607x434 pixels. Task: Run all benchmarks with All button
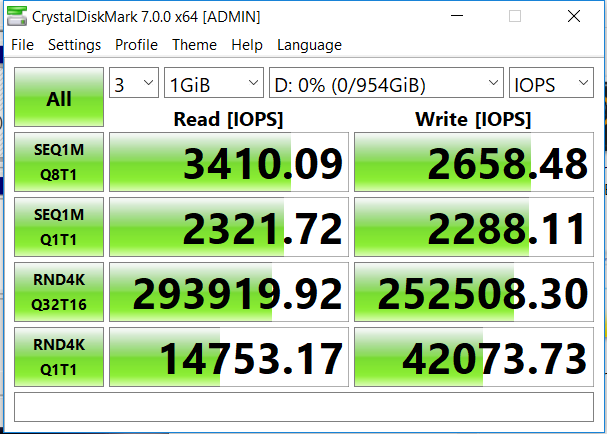pyautogui.click(x=59, y=97)
